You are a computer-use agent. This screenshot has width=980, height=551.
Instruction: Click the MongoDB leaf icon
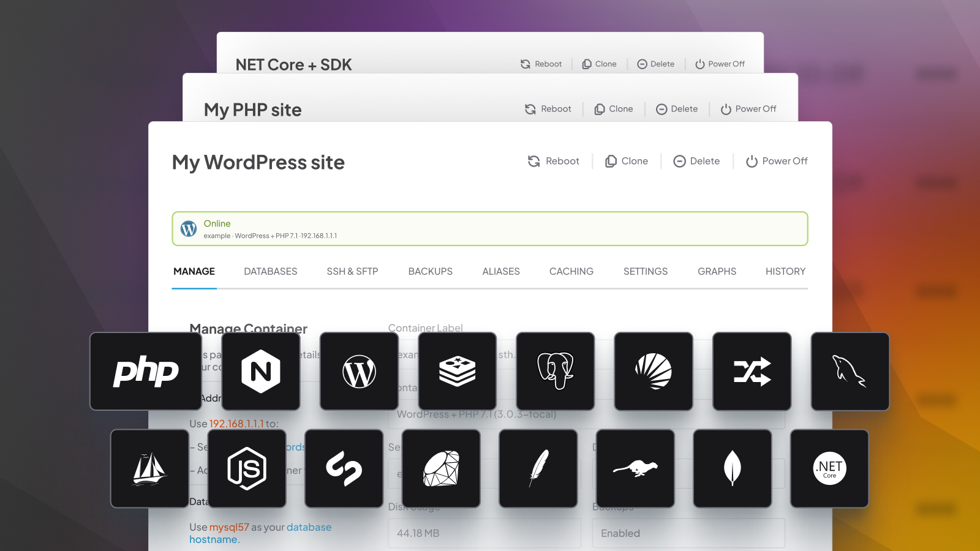pyautogui.click(x=733, y=468)
